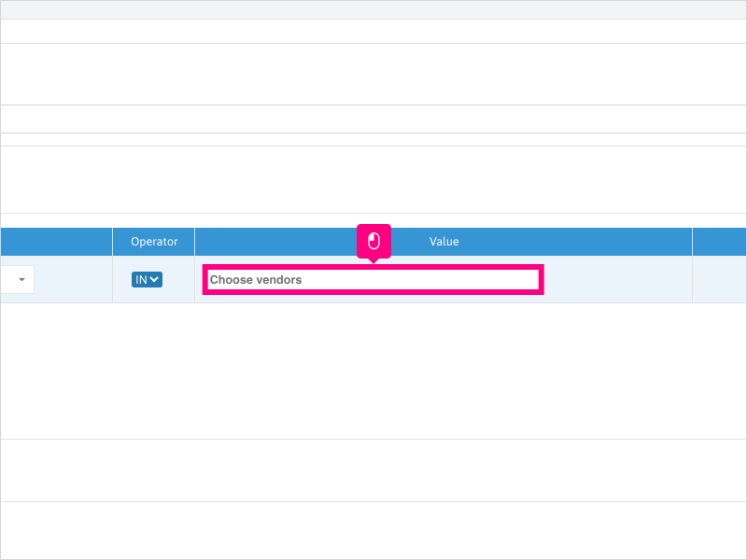Click the Value column header
The image size is (747, 560).
(x=444, y=242)
